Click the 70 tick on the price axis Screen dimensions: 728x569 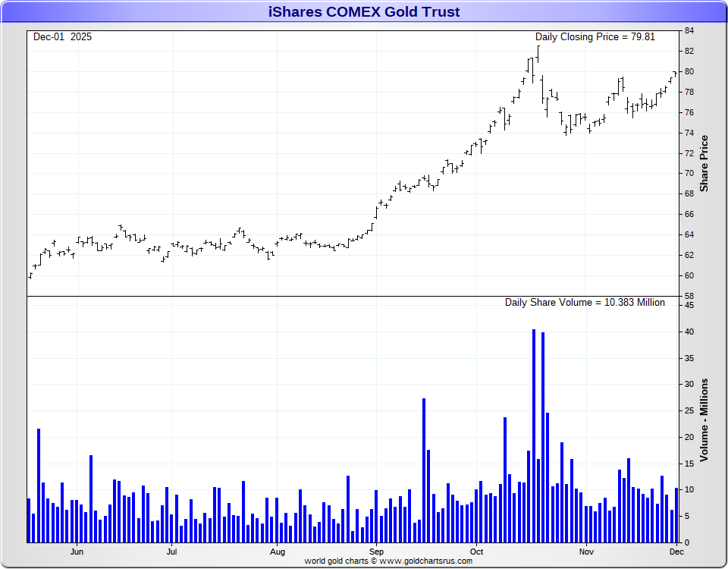689,173
